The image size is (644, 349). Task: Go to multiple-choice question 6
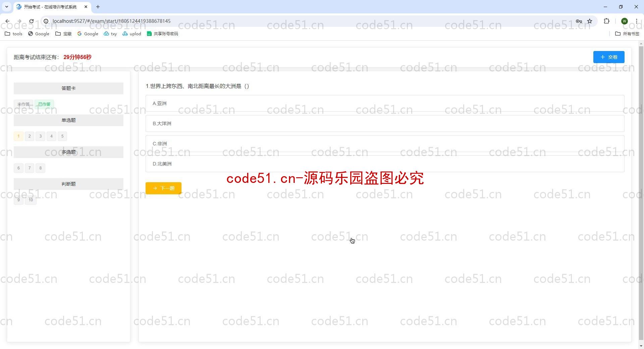pyautogui.click(x=18, y=168)
